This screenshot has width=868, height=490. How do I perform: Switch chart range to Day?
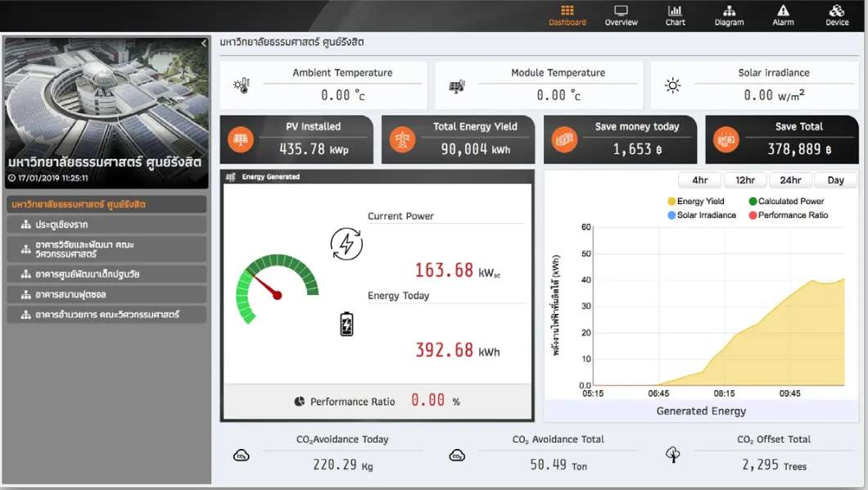click(x=835, y=180)
